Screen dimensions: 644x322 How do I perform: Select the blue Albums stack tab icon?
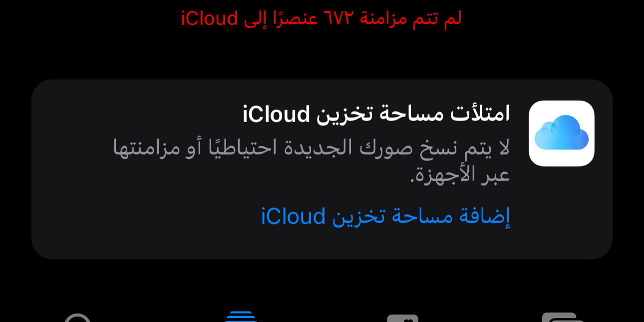241,317
